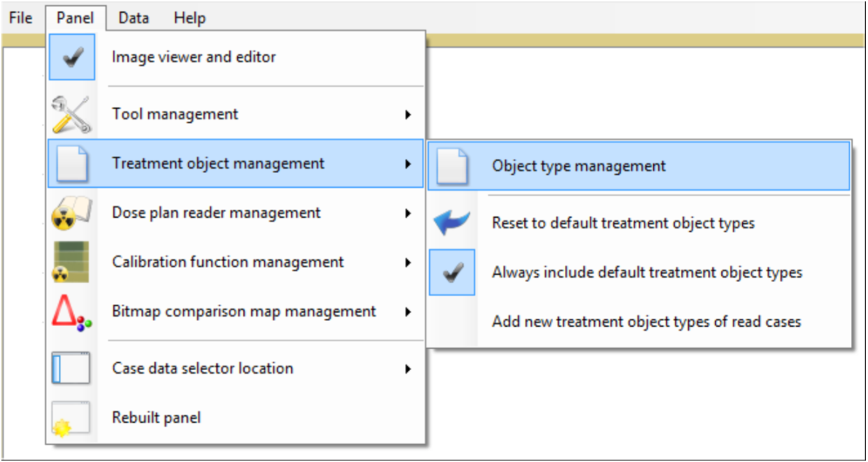
Task: Open Case data selector location entry
Action: (x=235, y=368)
